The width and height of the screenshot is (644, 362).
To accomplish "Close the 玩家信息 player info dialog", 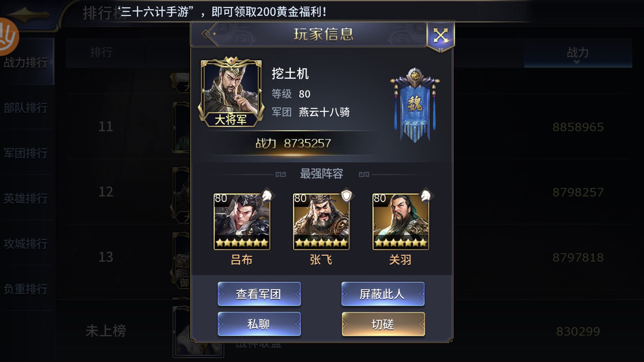I will coord(440,36).
